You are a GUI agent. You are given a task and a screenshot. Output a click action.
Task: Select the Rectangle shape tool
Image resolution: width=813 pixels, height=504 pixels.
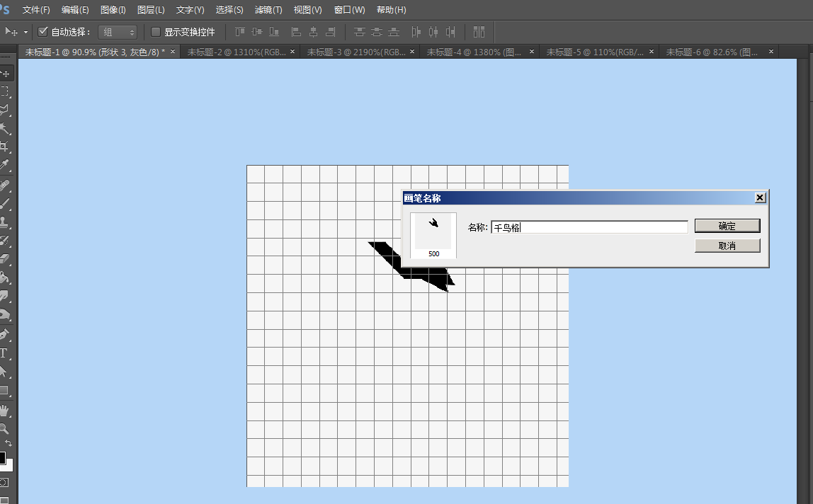pyautogui.click(x=5, y=390)
